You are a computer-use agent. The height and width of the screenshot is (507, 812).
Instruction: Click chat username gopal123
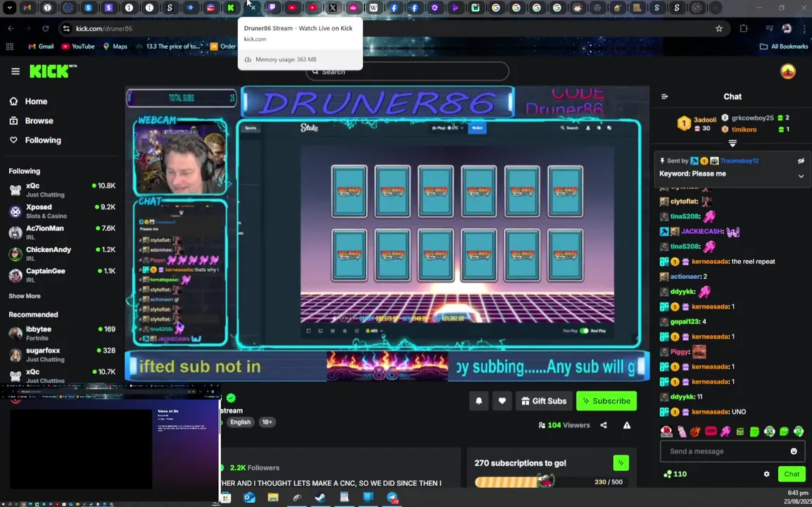[x=685, y=321]
